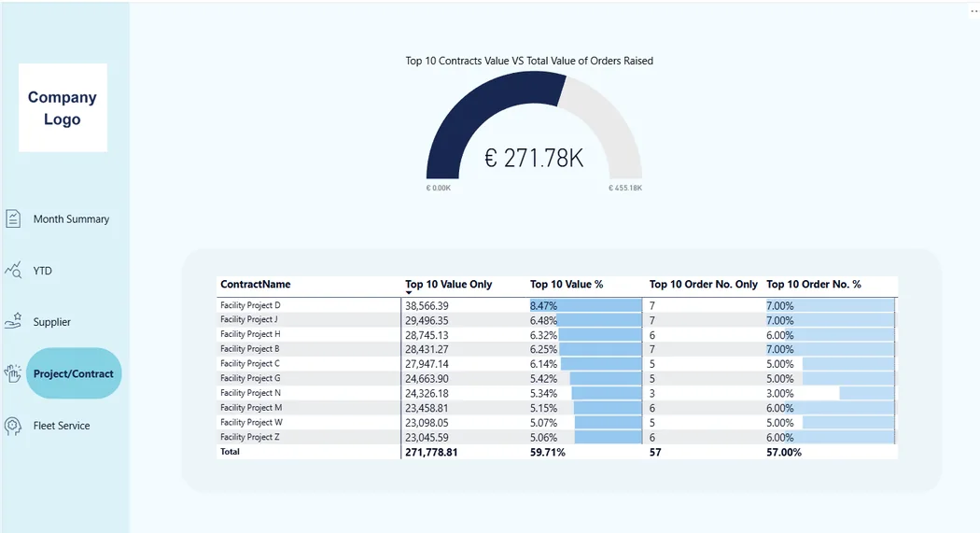This screenshot has width=980, height=533.
Task: Select the Facility Project C row
Action: [556, 364]
